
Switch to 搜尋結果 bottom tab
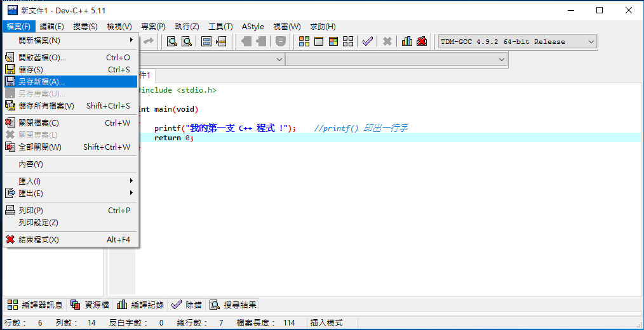click(233, 305)
